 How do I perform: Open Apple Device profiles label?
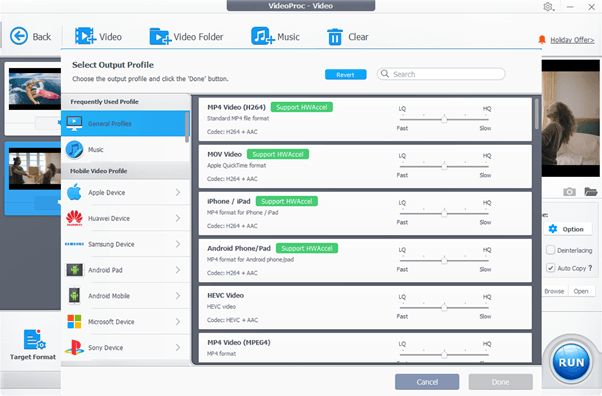click(x=106, y=192)
